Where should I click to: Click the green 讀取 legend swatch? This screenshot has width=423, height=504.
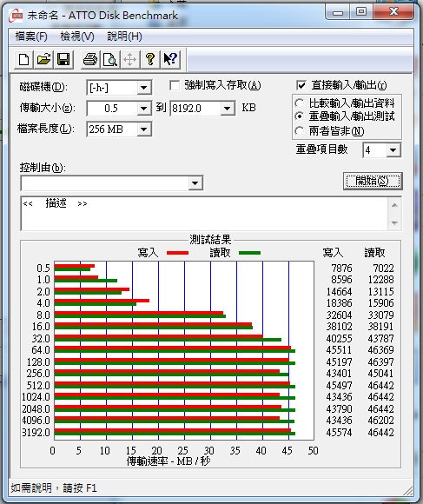click(249, 253)
